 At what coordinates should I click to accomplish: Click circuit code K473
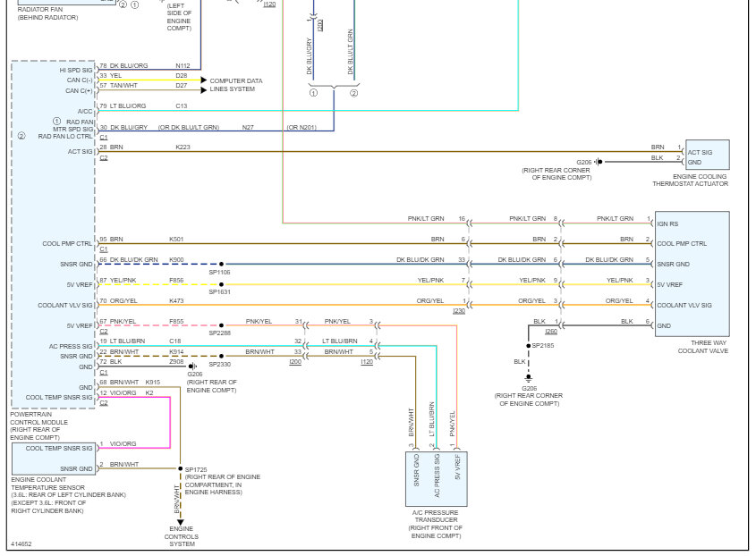point(176,300)
